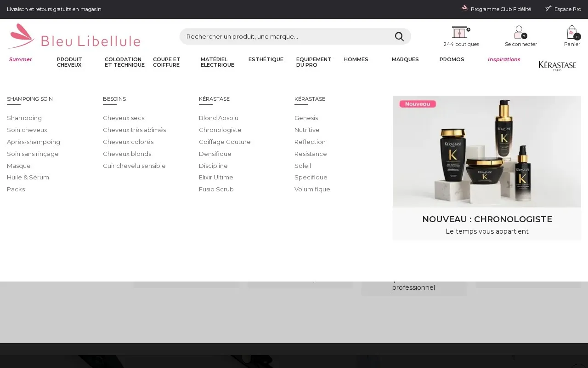
Task: Open the Volumifique range
Action: pyautogui.click(x=312, y=190)
